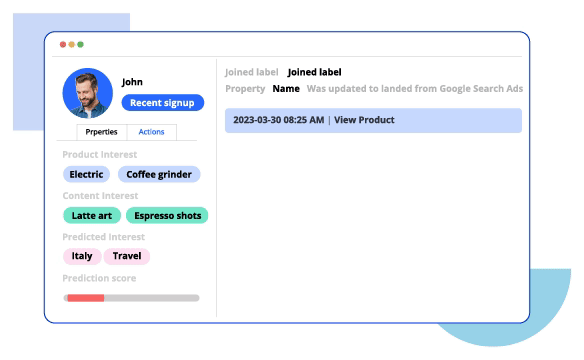The height and width of the screenshot is (360, 584).
Task: Switch to the Actions tab
Action: point(151,132)
